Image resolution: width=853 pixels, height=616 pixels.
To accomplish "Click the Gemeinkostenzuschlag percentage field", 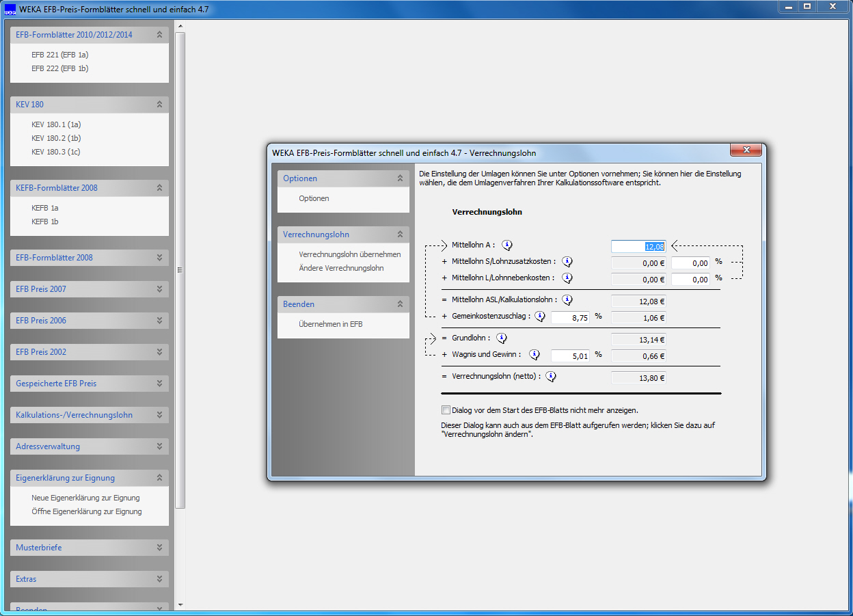I will pyautogui.click(x=570, y=317).
